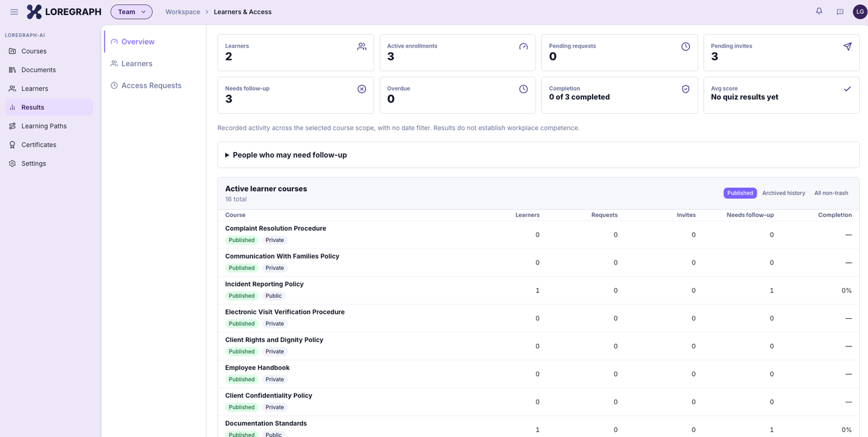Screen dimensions: 868x437
Task: Open Incident Reporting Policy course
Action: click(x=264, y=284)
